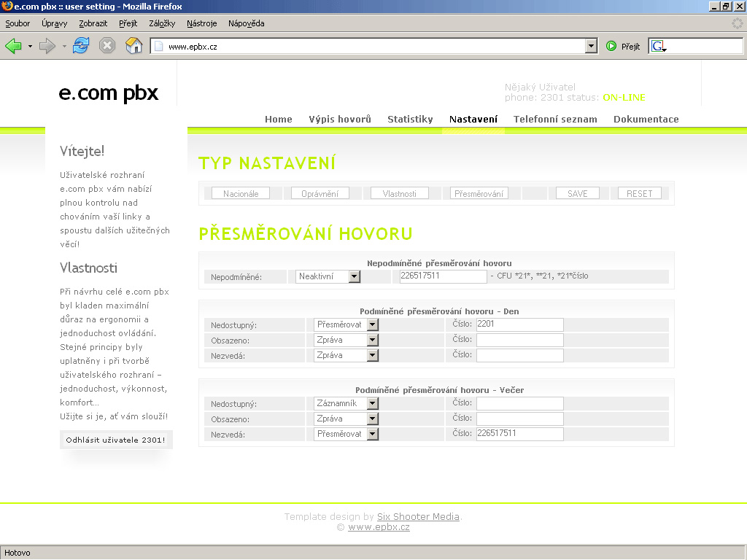Switch to the Statistiky navigation tab

coord(410,120)
